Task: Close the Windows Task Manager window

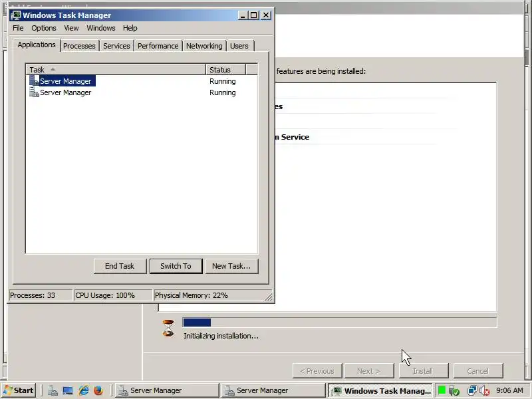Action: click(266, 15)
